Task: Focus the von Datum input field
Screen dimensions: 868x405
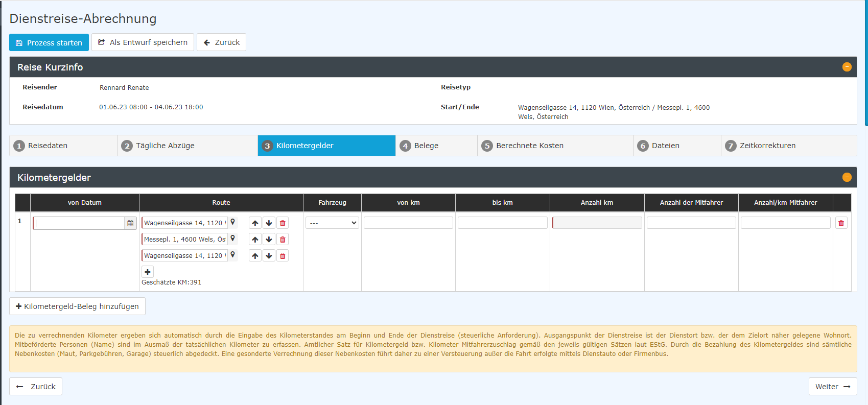Action: (79, 223)
